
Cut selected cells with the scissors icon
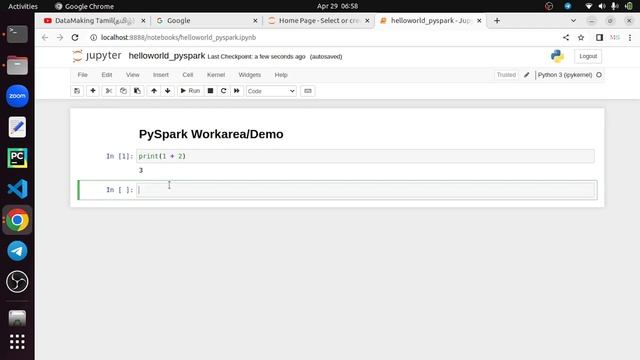(109, 91)
